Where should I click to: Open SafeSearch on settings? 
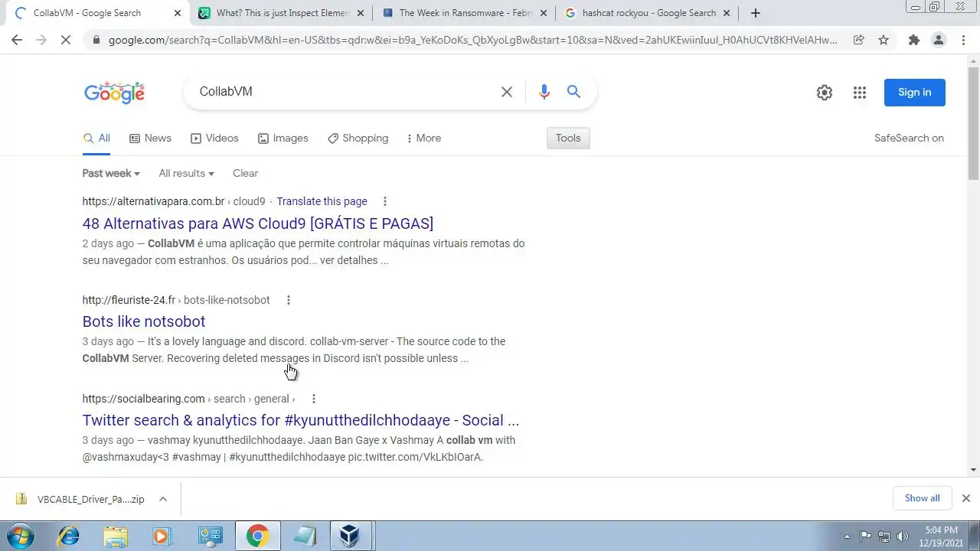pyautogui.click(x=909, y=139)
